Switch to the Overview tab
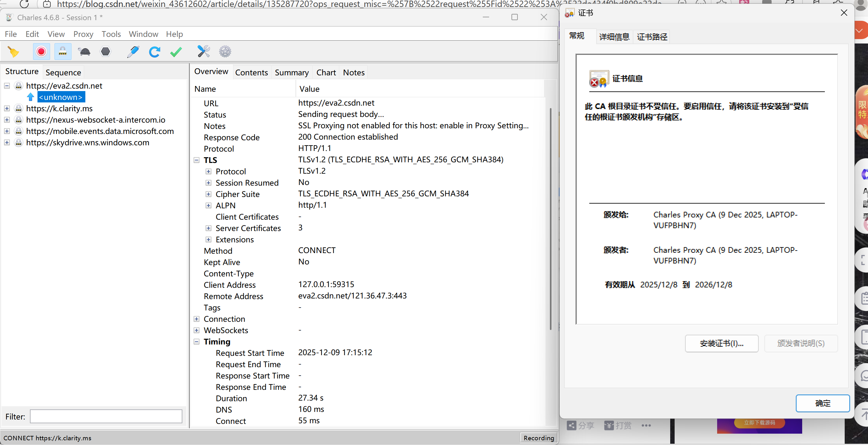 (211, 72)
